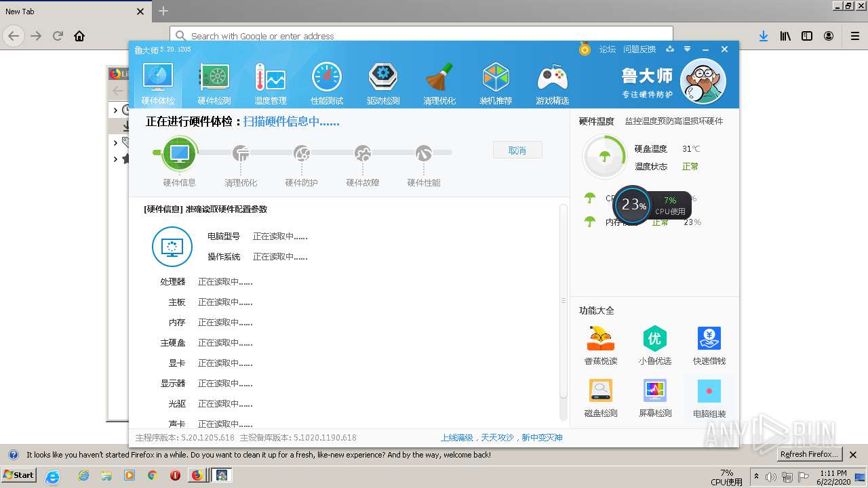This screenshot has height=488, width=868.
Task: Expand the star bookmarks tree arrow
Action: (x=116, y=159)
